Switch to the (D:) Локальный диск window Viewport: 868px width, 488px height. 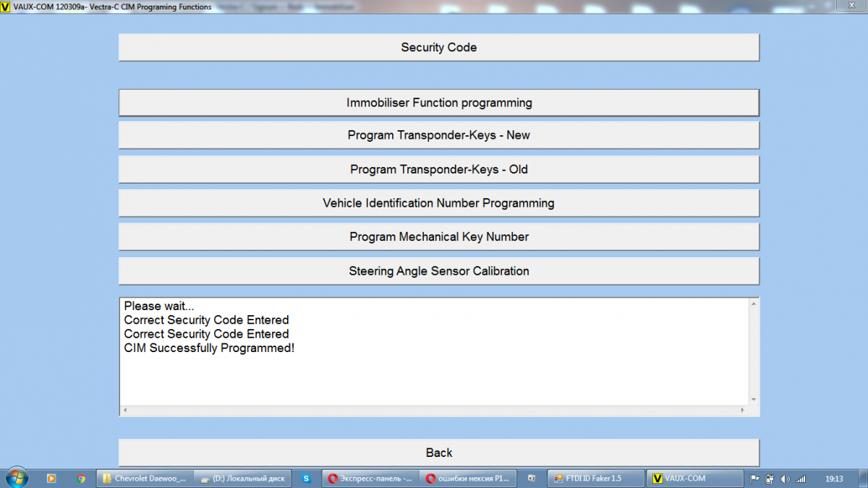(242, 479)
